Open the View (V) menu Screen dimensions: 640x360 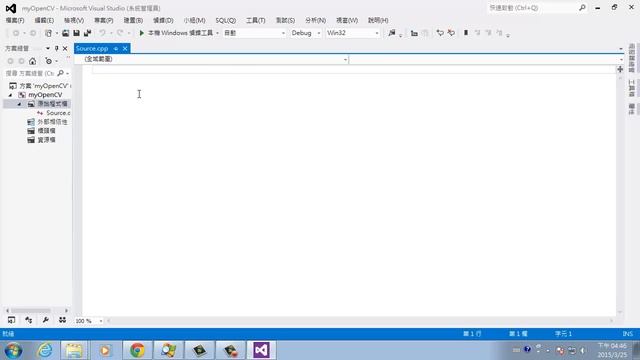[74, 20]
